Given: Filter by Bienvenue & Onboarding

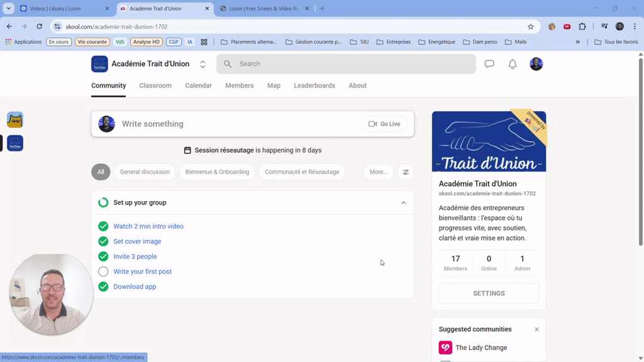Looking at the screenshot, I should point(217,172).
